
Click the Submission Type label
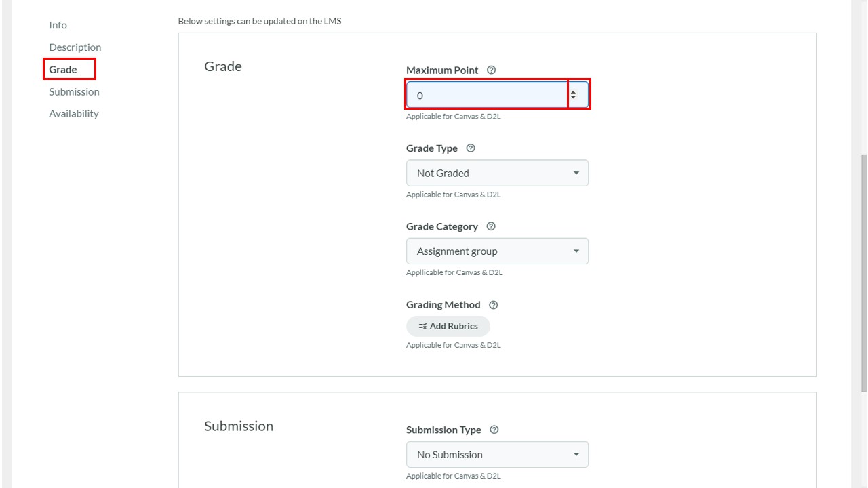443,430
